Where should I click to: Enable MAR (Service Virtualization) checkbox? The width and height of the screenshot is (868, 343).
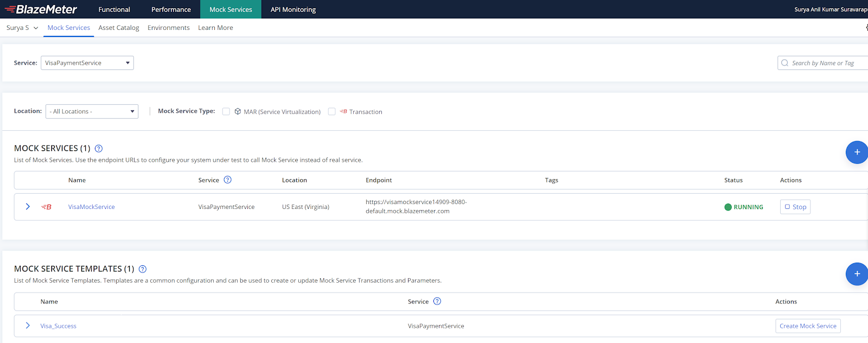(x=226, y=111)
